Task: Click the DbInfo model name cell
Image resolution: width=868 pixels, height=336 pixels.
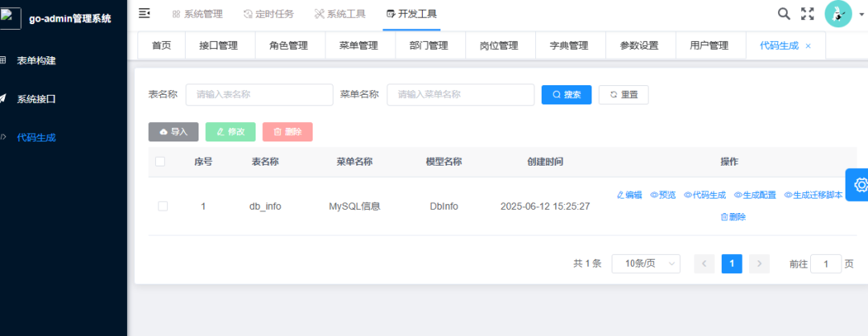Action: pyautogui.click(x=444, y=207)
